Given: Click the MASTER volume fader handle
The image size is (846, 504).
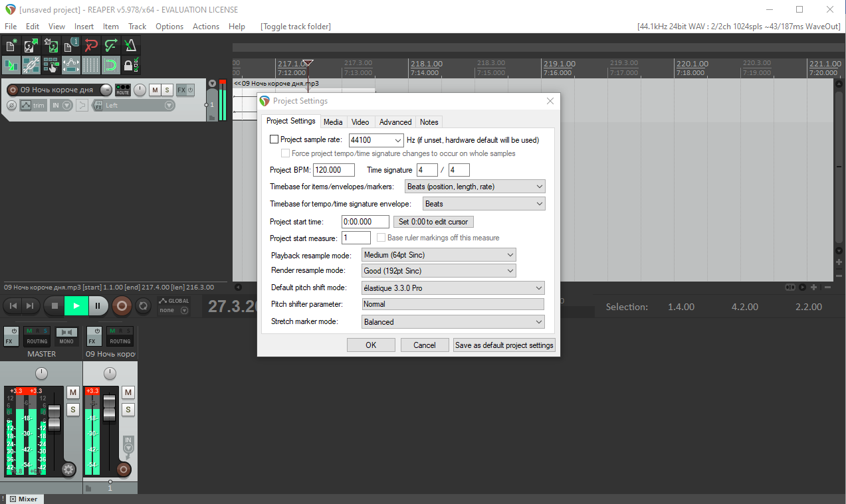Looking at the screenshot, I should [x=54, y=416].
